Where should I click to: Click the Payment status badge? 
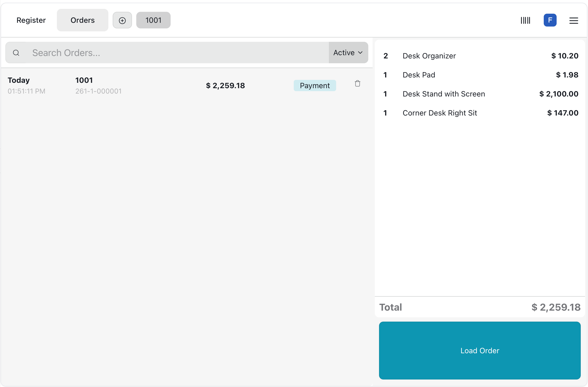(x=315, y=85)
